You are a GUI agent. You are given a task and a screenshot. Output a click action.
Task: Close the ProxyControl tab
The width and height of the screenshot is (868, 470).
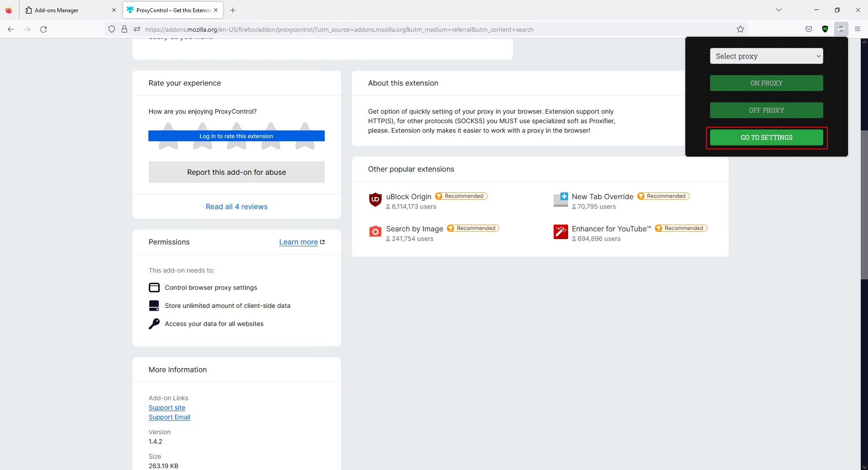coord(216,10)
